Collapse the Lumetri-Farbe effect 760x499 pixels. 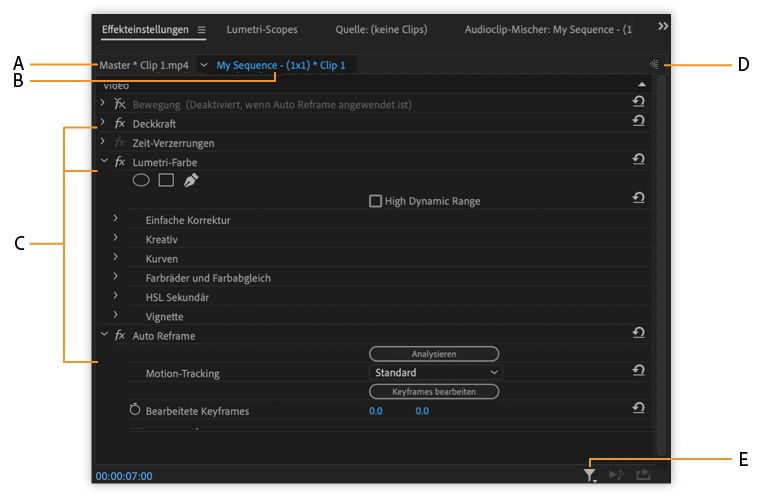tap(103, 161)
